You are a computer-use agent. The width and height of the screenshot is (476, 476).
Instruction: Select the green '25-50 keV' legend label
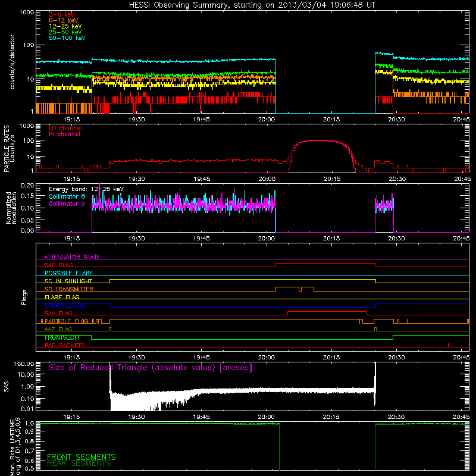[x=65, y=32]
